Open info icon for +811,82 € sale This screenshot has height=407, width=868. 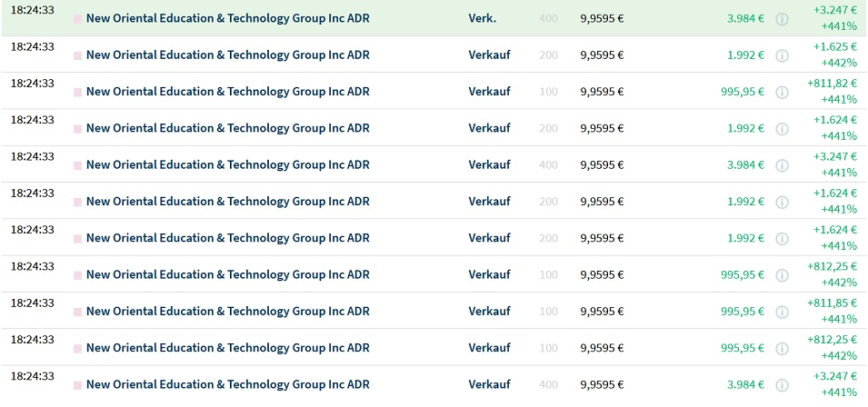(782, 92)
